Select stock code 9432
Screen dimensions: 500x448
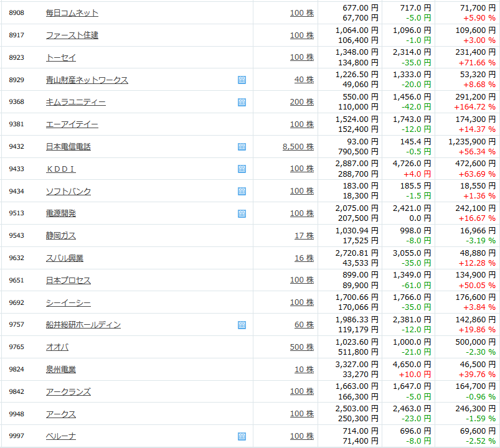tap(17, 147)
